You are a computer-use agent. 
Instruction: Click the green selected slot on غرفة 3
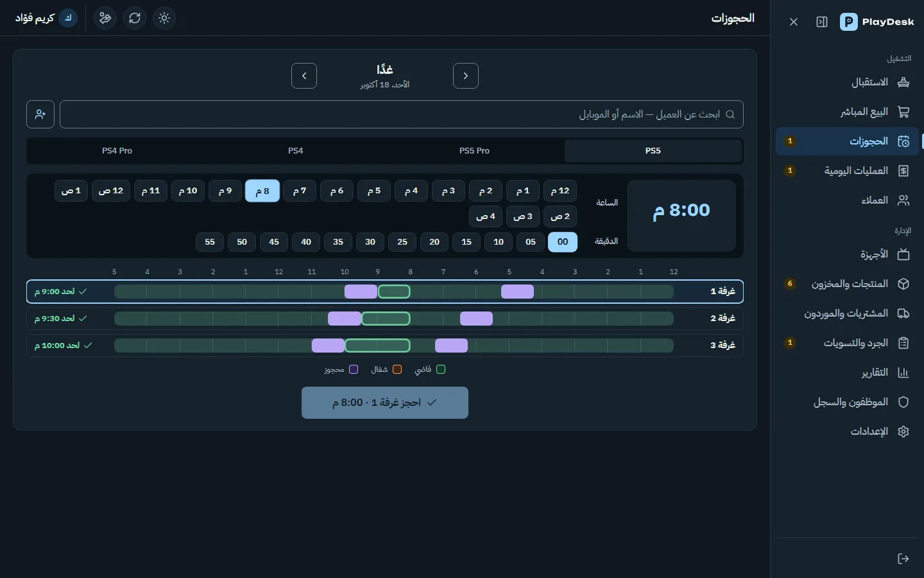click(377, 346)
